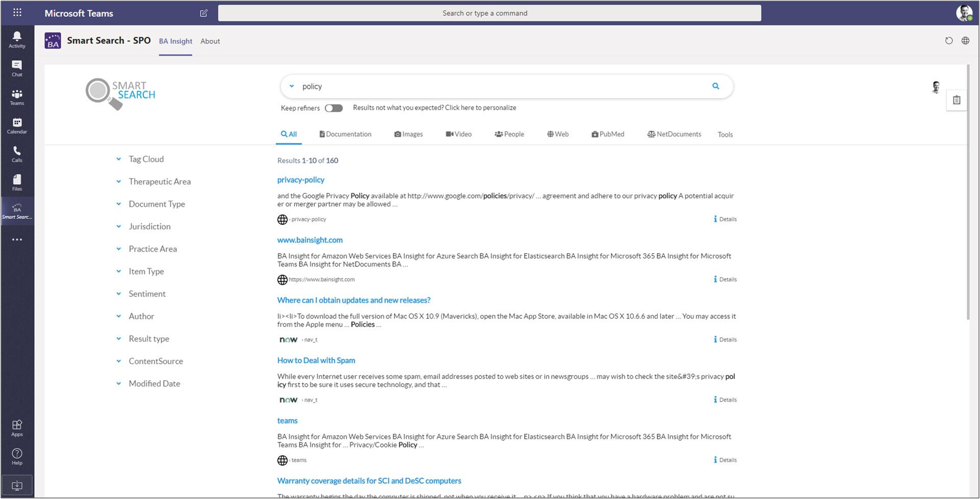
Task: Expand the ContentSource refiner
Action: [x=118, y=361]
